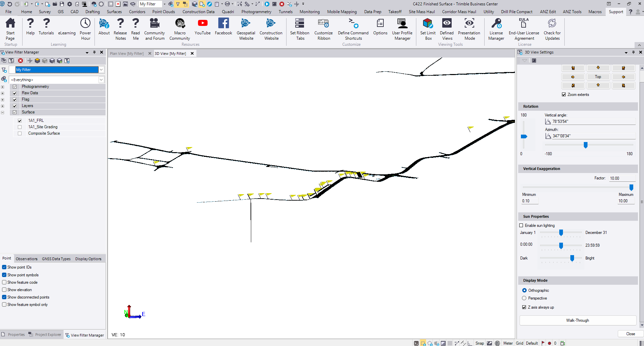This screenshot has width=644, height=346.
Task: Activate the Set Limit Box tool
Action: click(428, 29)
